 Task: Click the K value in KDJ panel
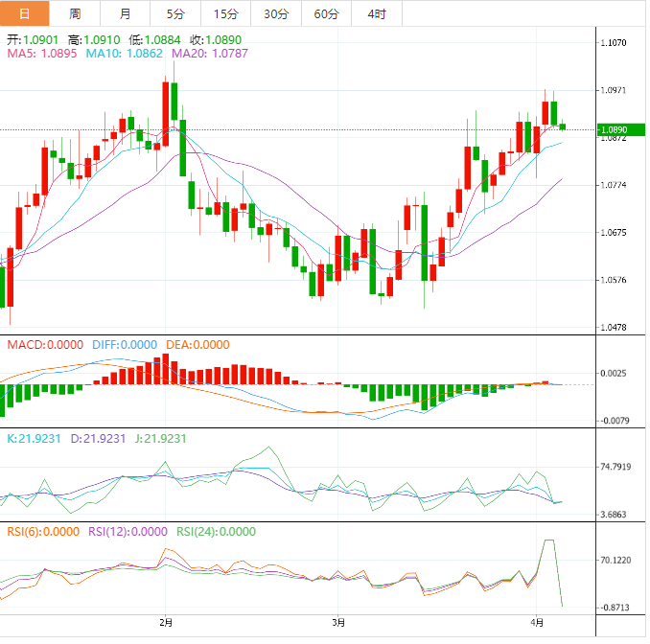[34, 438]
